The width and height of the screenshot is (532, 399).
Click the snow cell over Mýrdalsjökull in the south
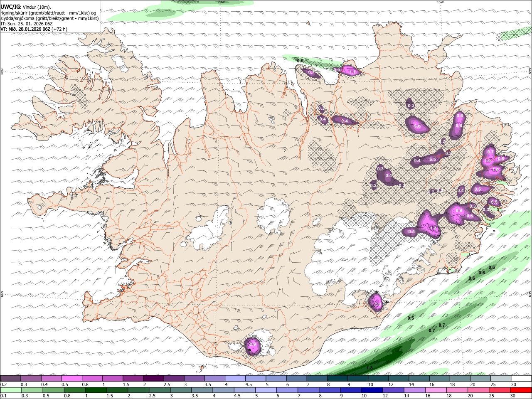[x=253, y=345]
